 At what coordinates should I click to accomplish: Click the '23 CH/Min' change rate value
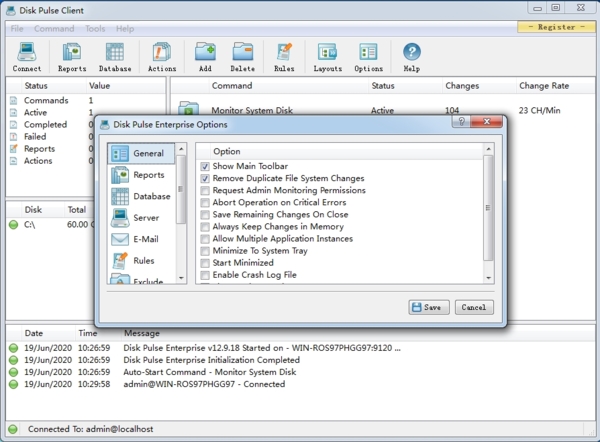540,111
